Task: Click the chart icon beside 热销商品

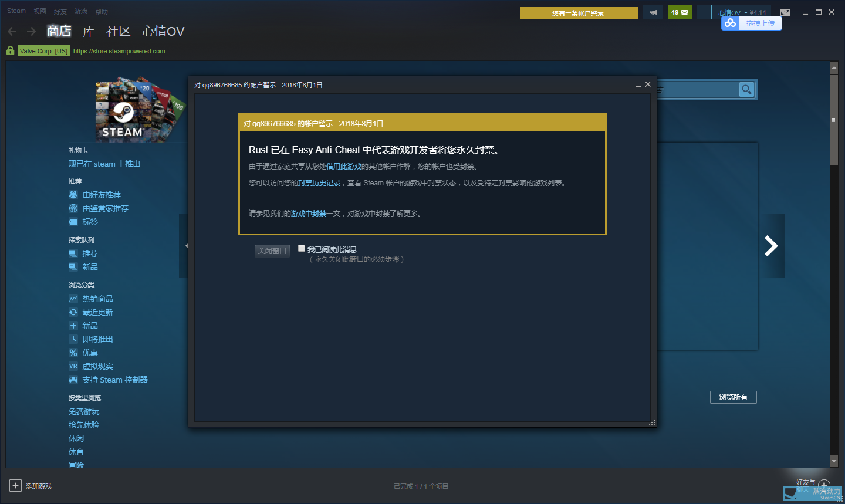Action: click(72, 298)
